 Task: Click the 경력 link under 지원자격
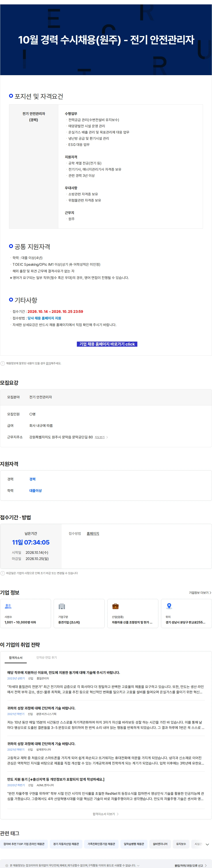click(x=32, y=479)
